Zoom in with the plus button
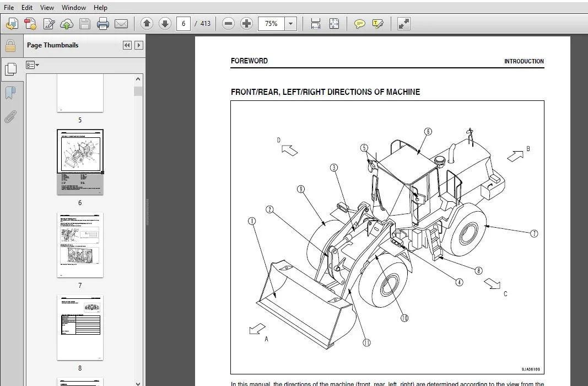588x386 pixels. click(246, 24)
